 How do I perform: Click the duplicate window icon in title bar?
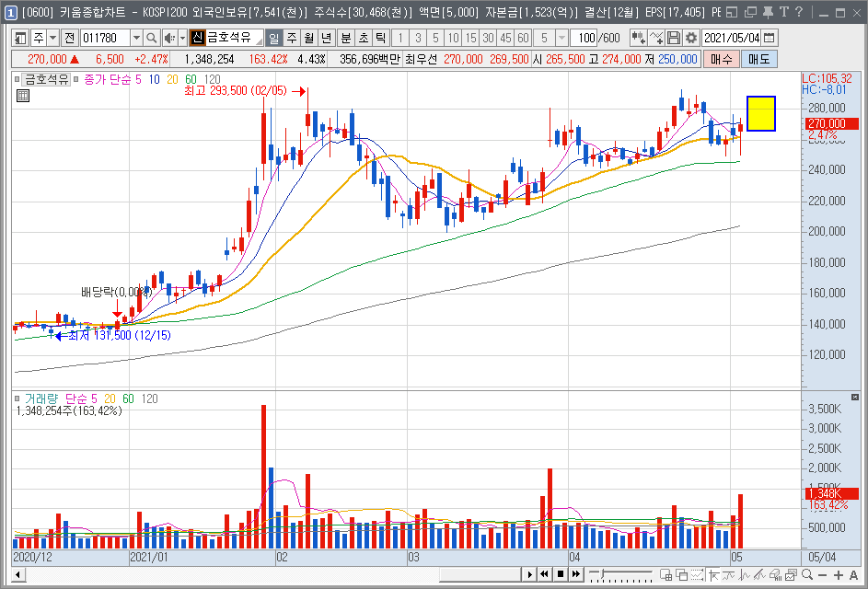click(750, 12)
